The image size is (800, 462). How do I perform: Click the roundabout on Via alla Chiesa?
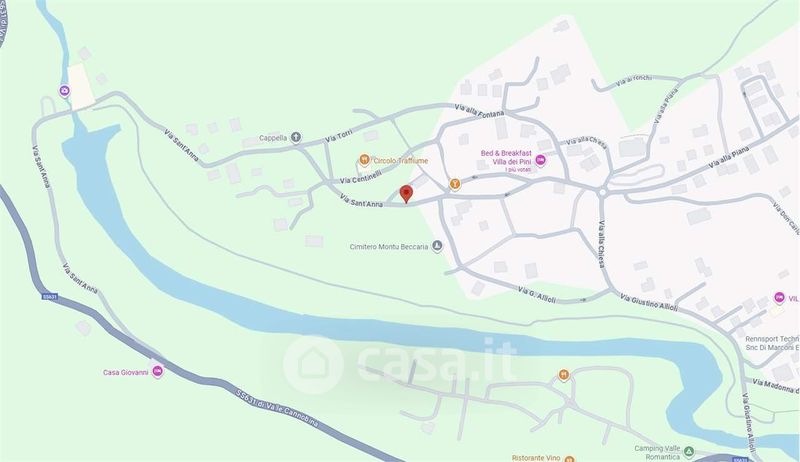[602, 192]
